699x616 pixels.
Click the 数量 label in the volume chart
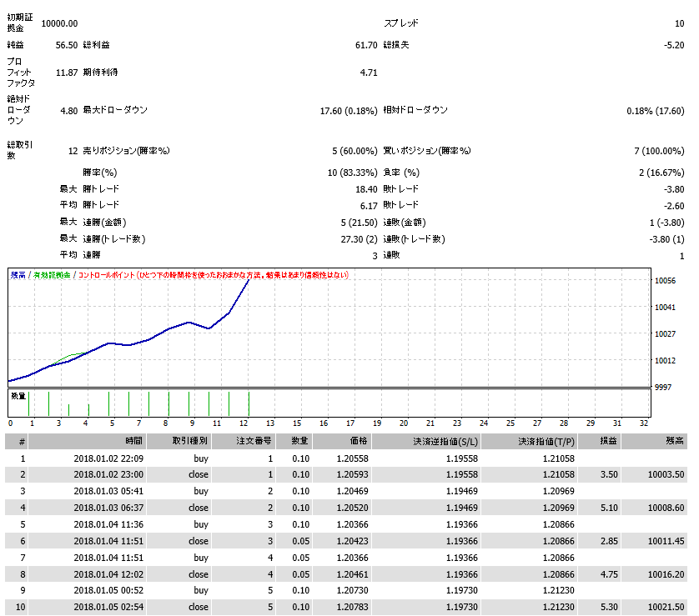point(18,396)
